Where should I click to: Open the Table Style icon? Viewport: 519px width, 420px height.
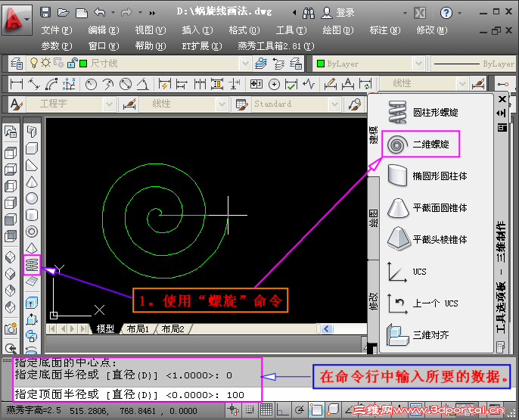pos(241,104)
